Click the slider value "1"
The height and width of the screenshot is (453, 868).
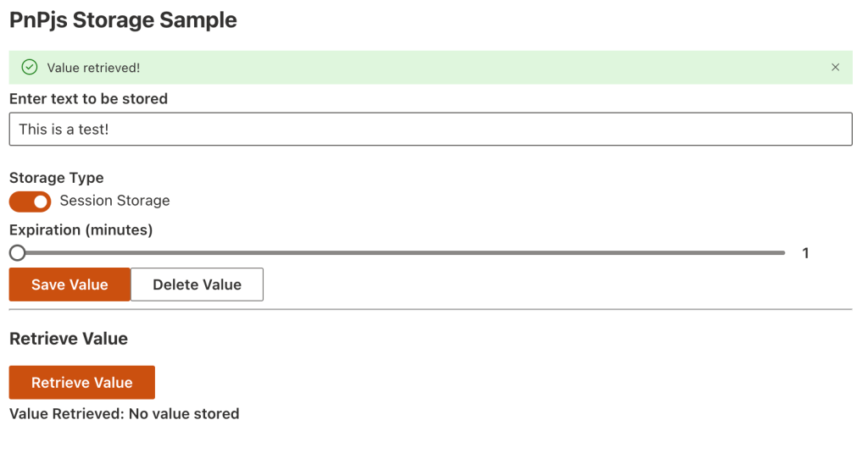(805, 253)
